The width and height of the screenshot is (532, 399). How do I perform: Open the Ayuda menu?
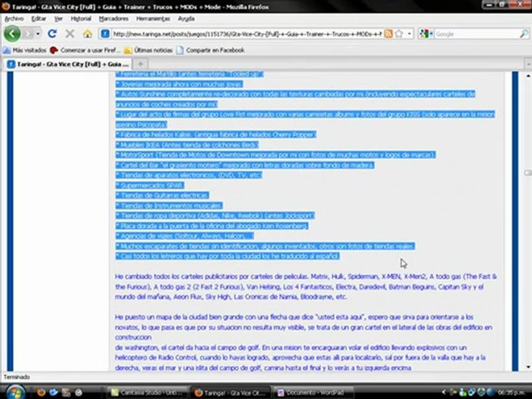pos(186,19)
